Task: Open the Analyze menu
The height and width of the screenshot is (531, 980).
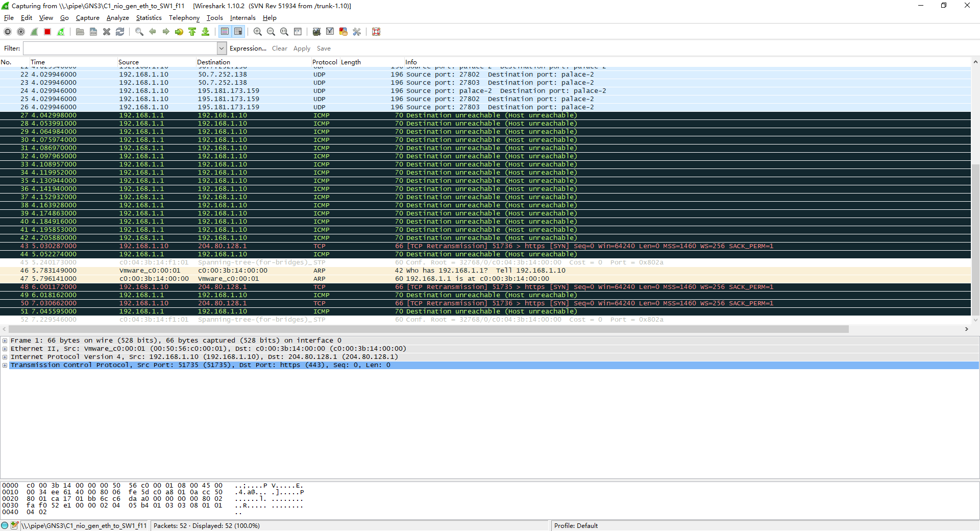Action: pyautogui.click(x=117, y=18)
